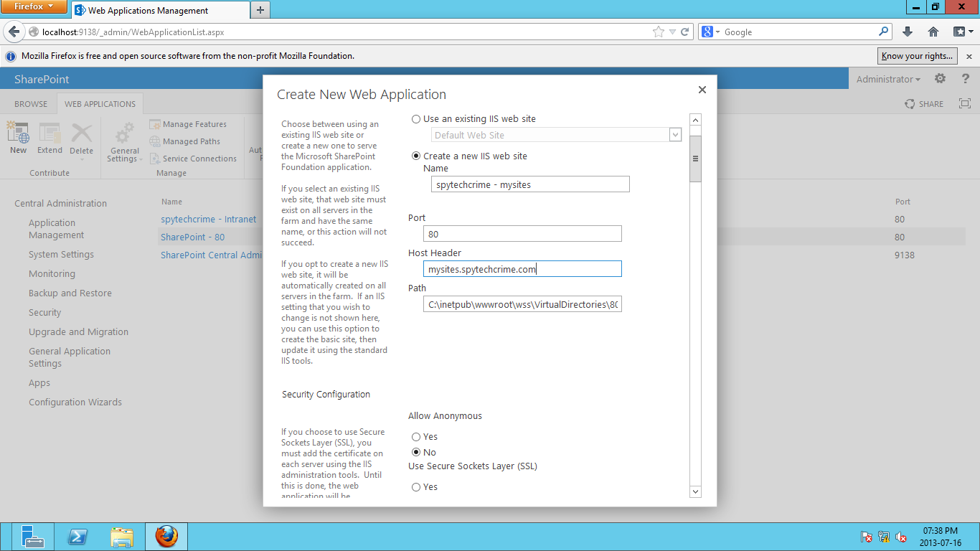Select the Web Applications Management browser tab
This screenshot has width=980, height=551.
pyautogui.click(x=160, y=10)
